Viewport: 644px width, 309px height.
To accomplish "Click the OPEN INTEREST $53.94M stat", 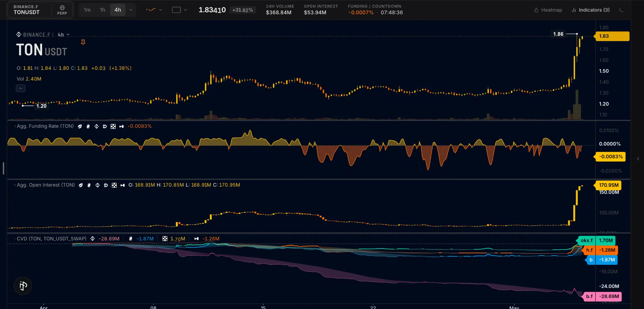I will click(321, 10).
